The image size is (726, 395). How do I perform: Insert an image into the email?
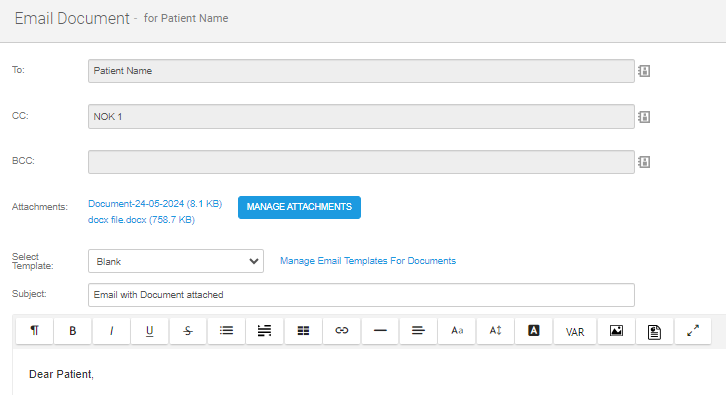(x=616, y=331)
